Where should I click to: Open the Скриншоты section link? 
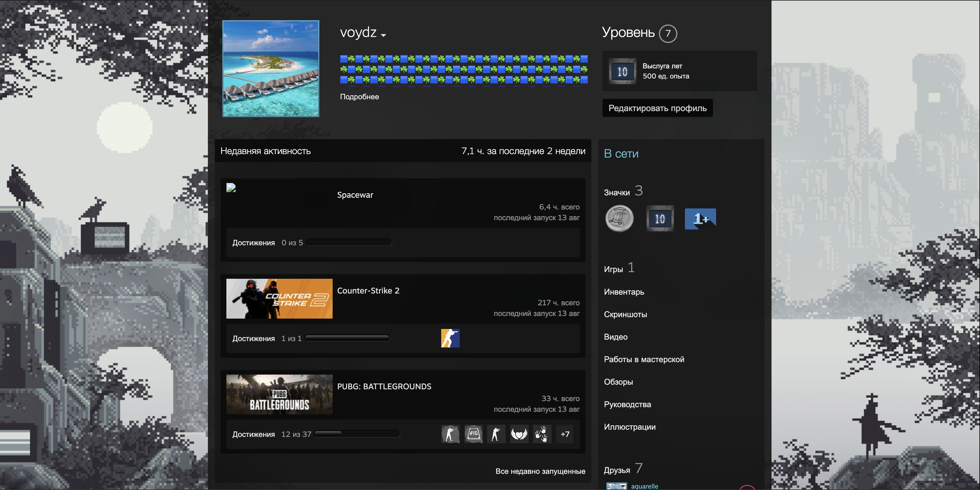[625, 314]
